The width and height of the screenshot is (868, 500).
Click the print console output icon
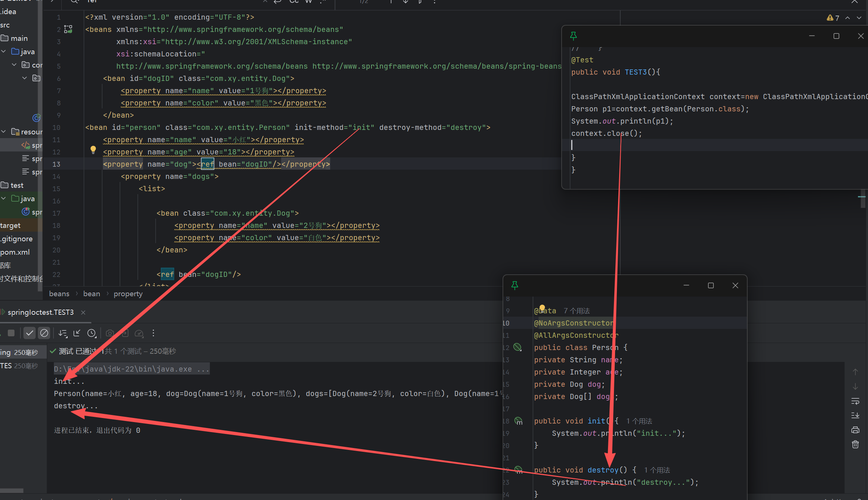tap(855, 430)
